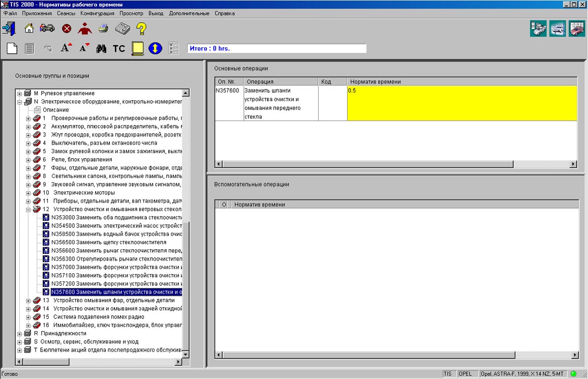The height and width of the screenshot is (379, 588).
Task: Click the yellow question mark help icon
Action: [142, 28]
